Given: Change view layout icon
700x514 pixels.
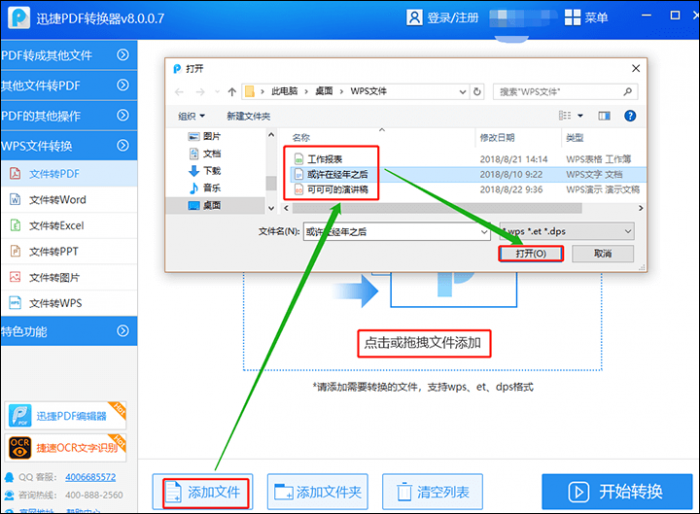Looking at the screenshot, I should [x=565, y=116].
